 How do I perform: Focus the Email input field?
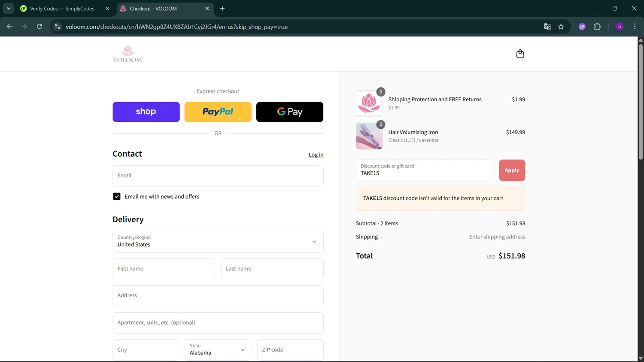[218, 176]
